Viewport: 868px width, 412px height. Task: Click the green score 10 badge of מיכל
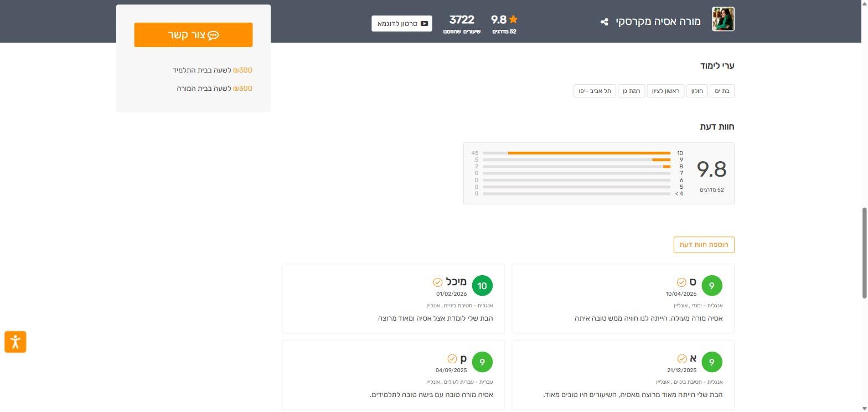pyautogui.click(x=482, y=286)
